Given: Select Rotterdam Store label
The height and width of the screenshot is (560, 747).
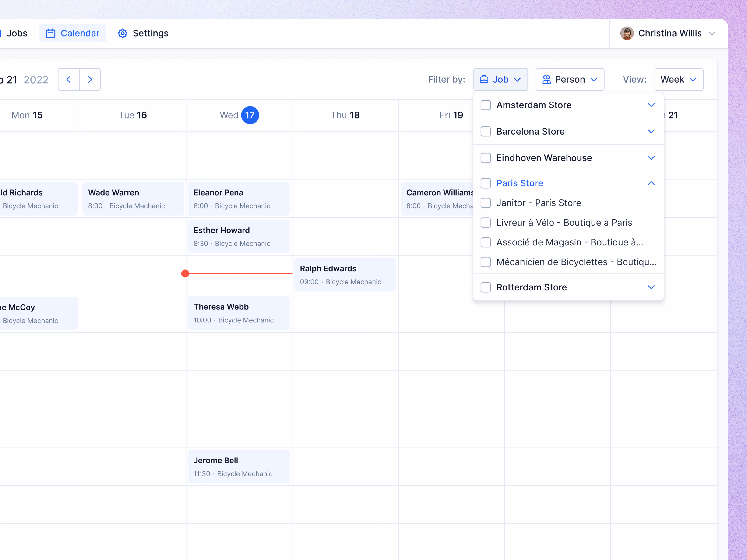Looking at the screenshot, I should pyautogui.click(x=532, y=287).
